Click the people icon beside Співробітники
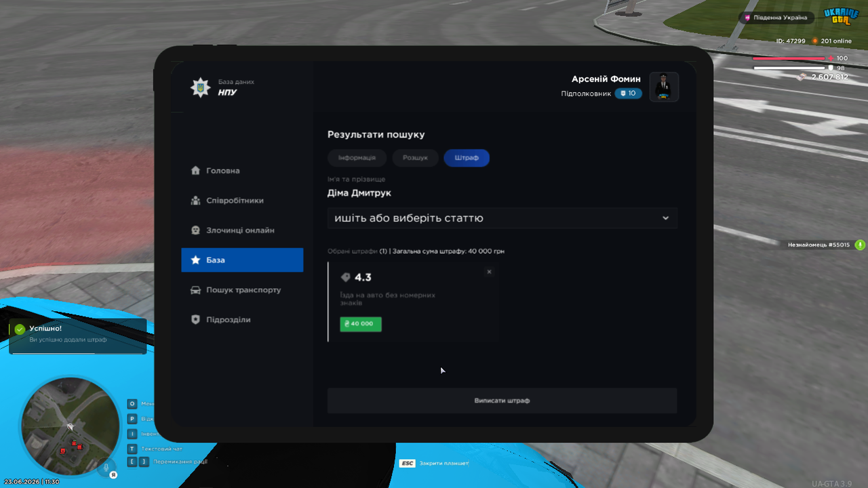 195,201
